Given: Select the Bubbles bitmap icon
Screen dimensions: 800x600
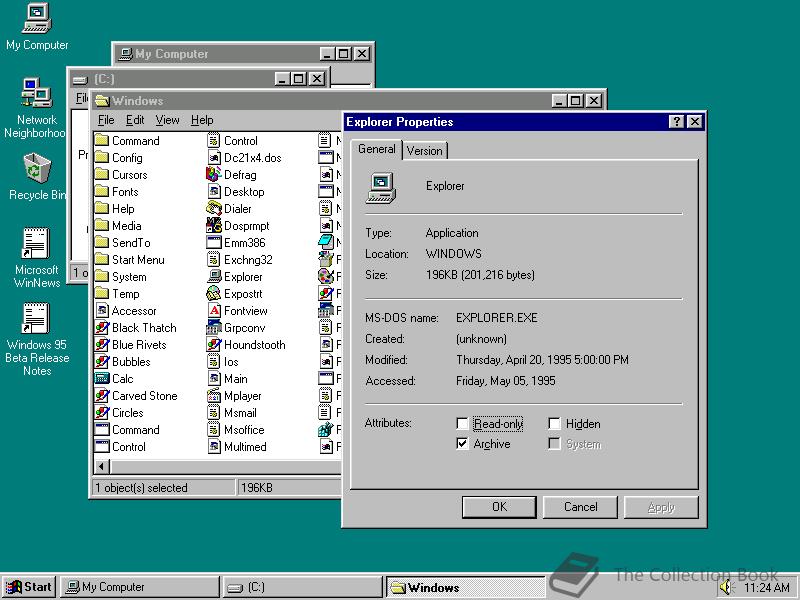Looking at the screenshot, I should click(102, 362).
